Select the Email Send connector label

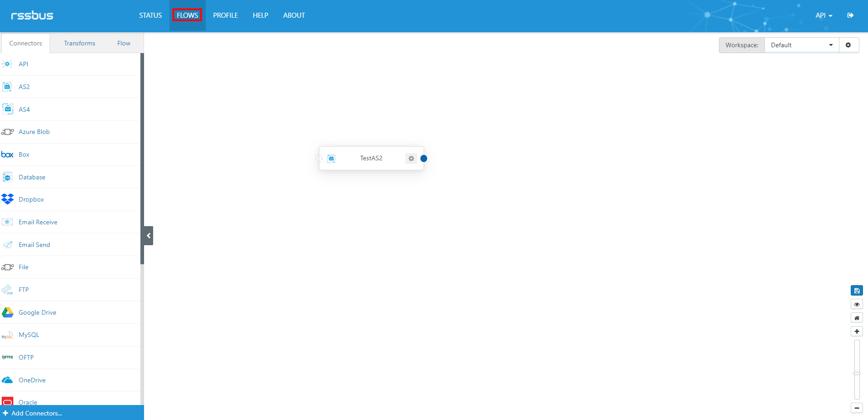[34, 245]
